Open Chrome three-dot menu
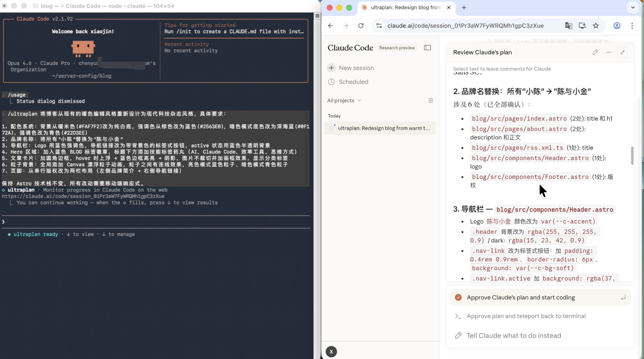This screenshot has width=644, height=359. tap(632, 26)
